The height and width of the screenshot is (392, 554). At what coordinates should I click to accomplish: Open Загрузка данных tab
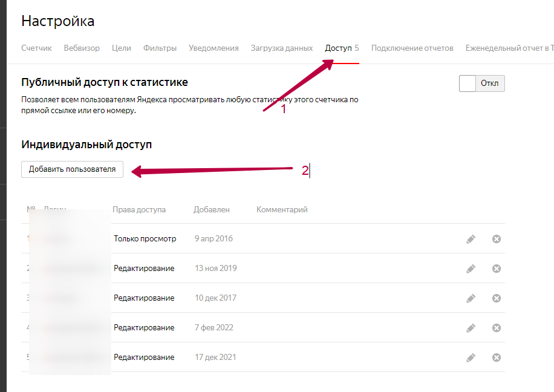(x=282, y=48)
